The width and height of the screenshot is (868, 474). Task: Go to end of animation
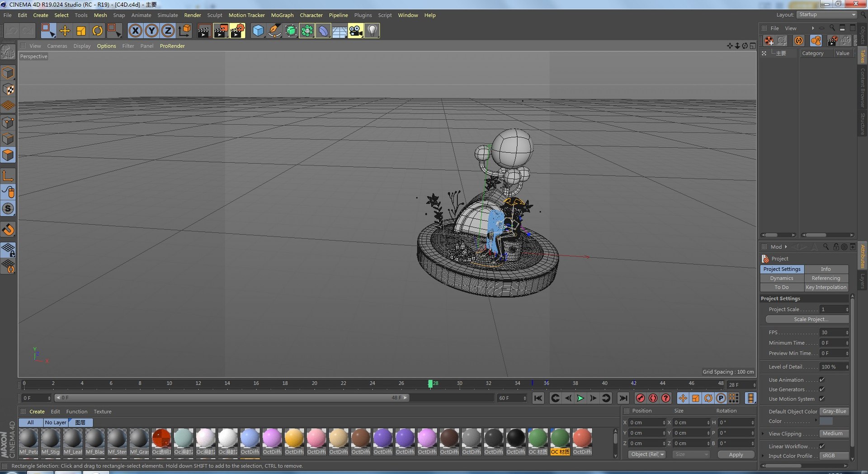[x=623, y=398]
